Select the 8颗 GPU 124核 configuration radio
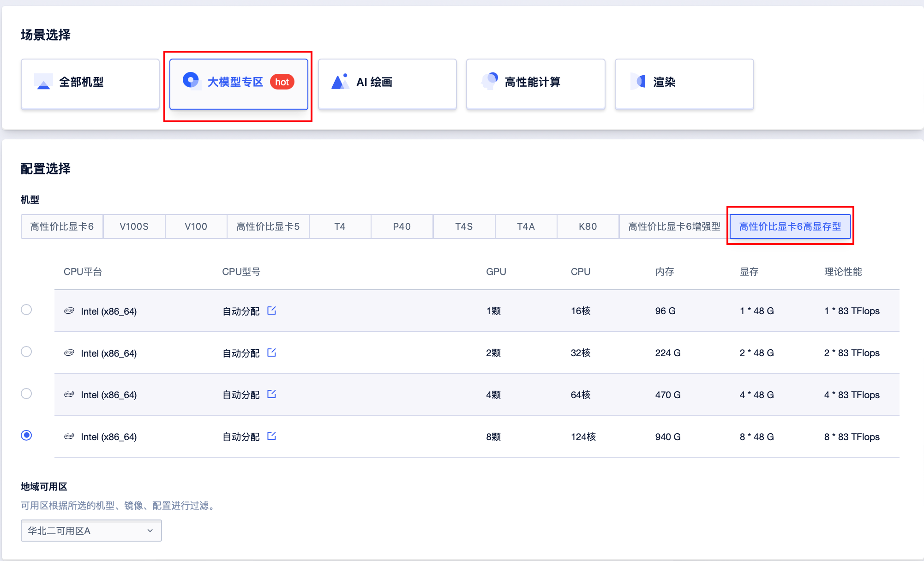The width and height of the screenshot is (924, 561). [x=26, y=436]
